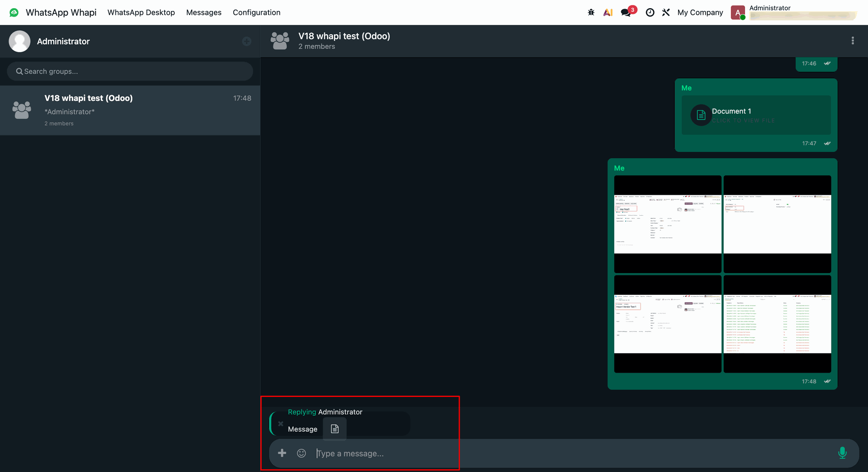Open the Configuration menu
The width and height of the screenshot is (868, 472).
(256, 13)
